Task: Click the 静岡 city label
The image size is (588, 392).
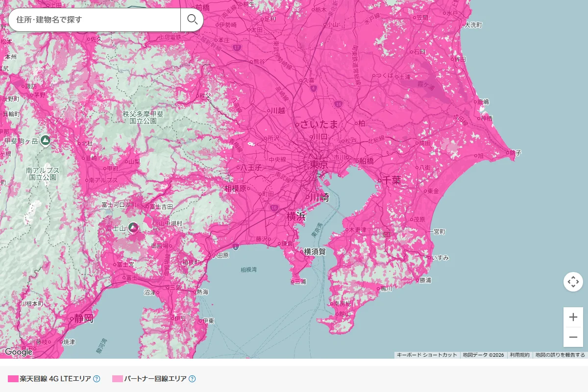Action: pyautogui.click(x=84, y=318)
